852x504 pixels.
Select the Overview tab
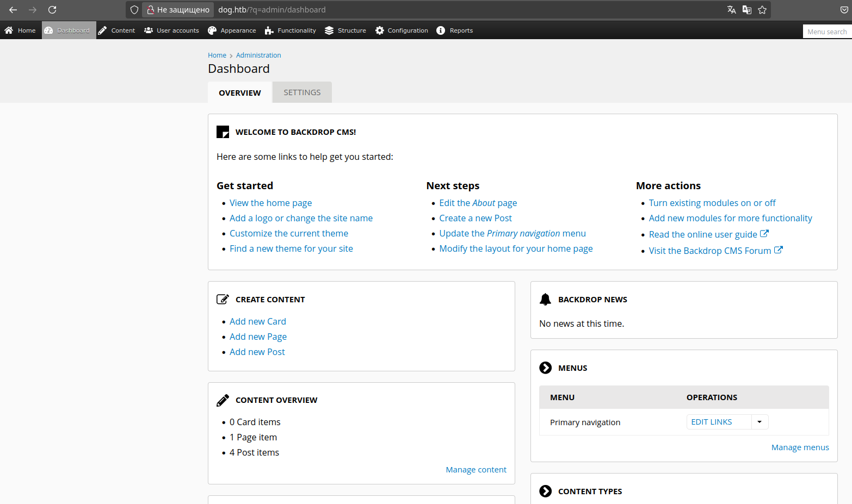[x=240, y=92]
